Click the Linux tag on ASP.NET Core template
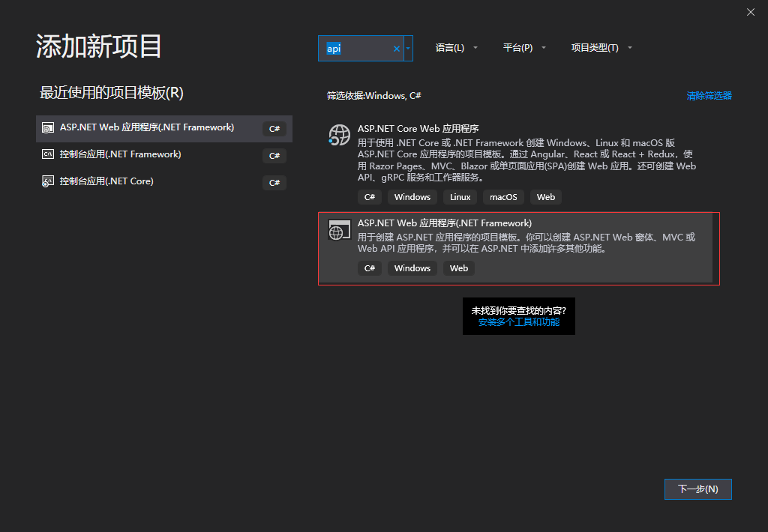This screenshot has height=532, width=768. click(460, 197)
